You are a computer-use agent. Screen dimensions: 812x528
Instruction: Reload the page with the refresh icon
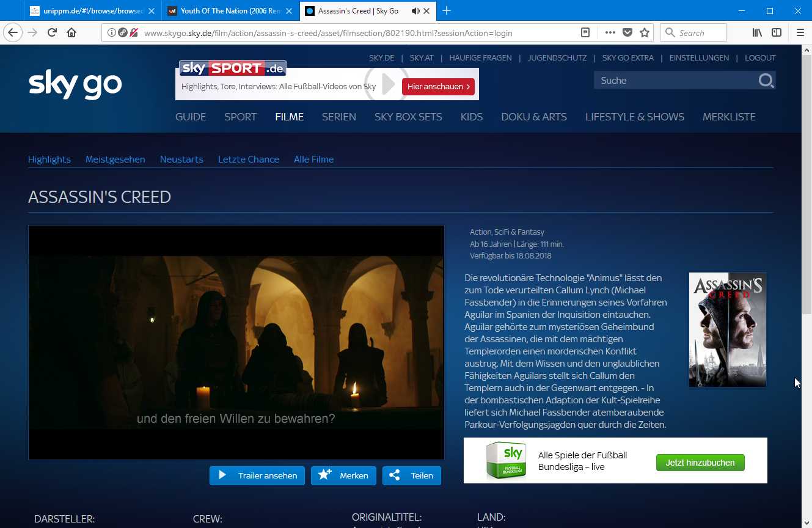pyautogui.click(x=52, y=32)
